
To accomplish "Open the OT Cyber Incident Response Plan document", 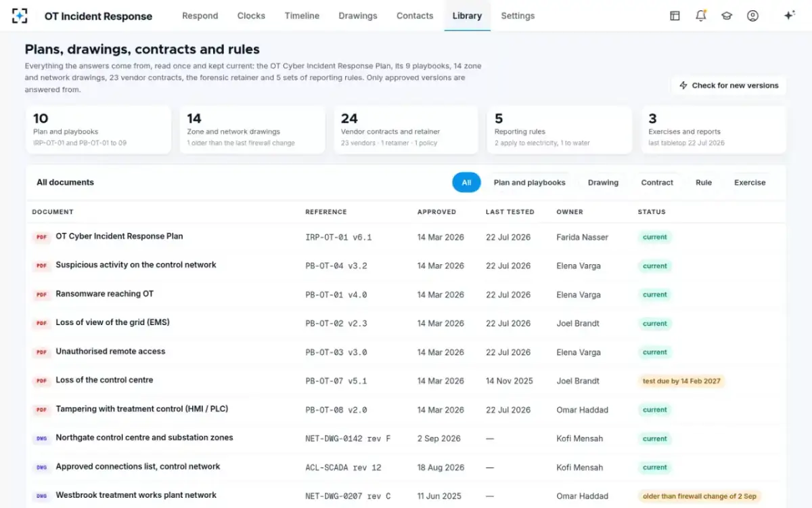I will (119, 236).
